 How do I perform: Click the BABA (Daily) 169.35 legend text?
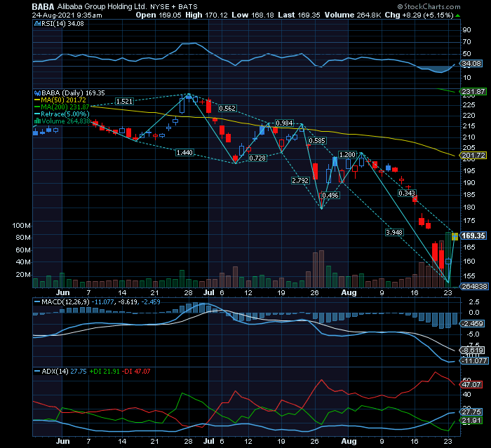pyautogui.click(x=73, y=93)
